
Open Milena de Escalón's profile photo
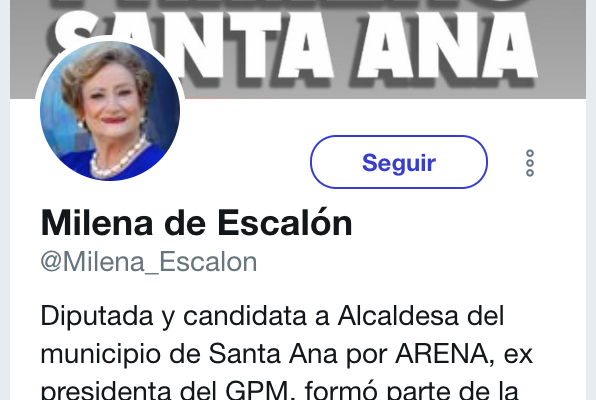tap(110, 110)
